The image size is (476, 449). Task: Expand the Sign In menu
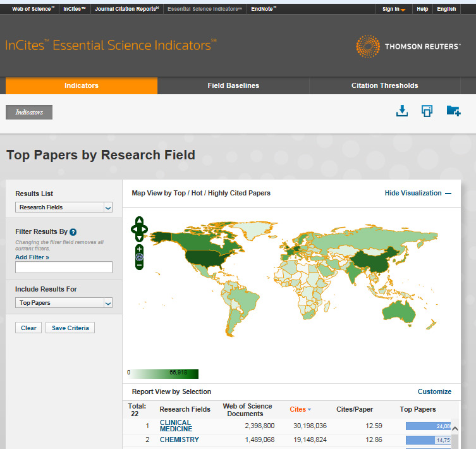pos(393,9)
